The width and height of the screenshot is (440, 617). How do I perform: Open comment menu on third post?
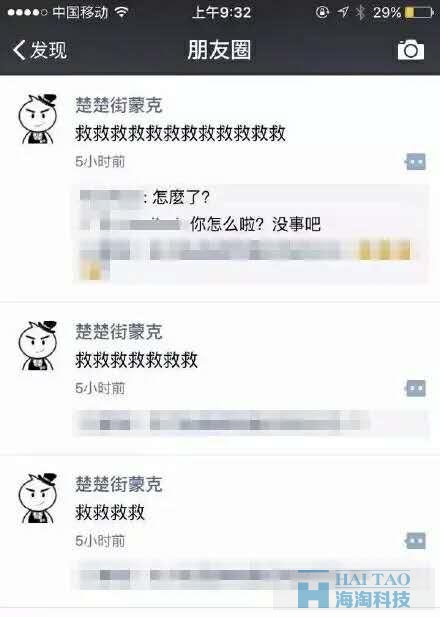coord(416,541)
